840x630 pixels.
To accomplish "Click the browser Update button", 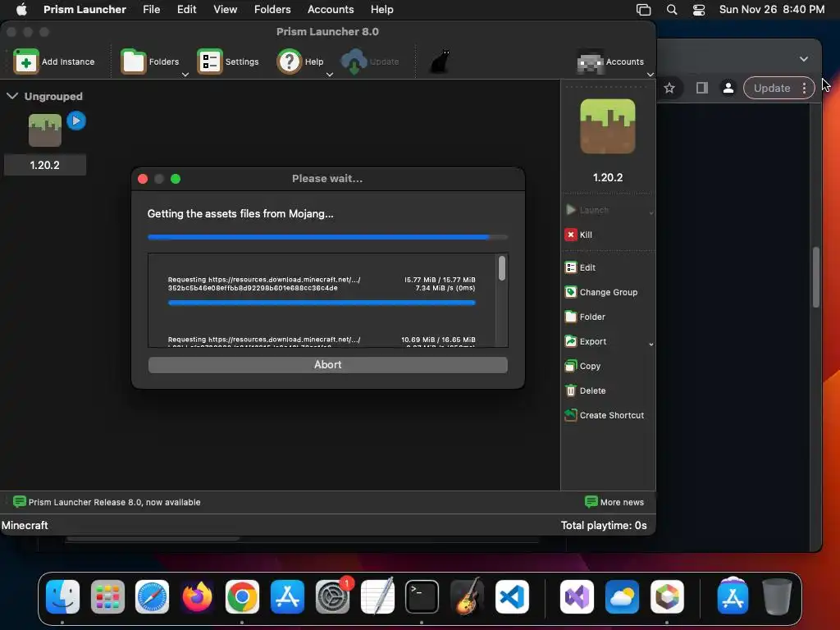I will (x=771, y=88).
